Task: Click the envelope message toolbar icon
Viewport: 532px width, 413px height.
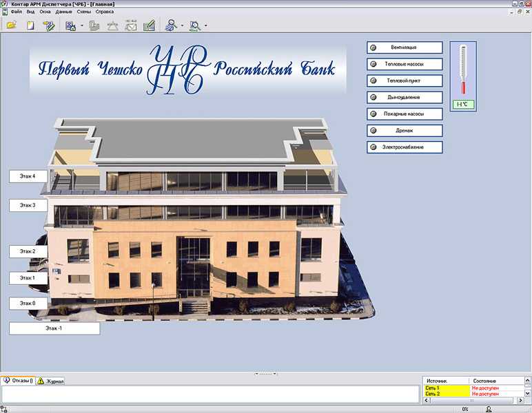Action: tap(131, 25)
